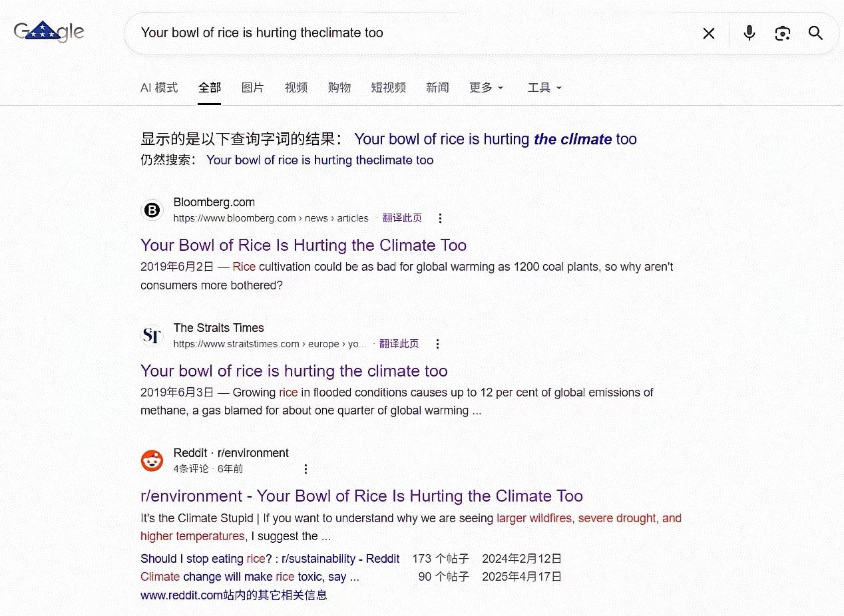
Task: Click 翻译此页 next to Bloomberg URL
Action: click(402, 218)
